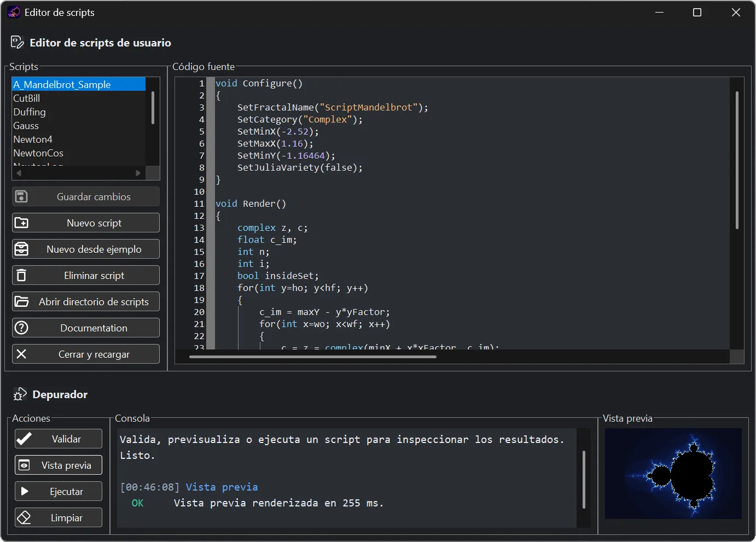Click the scripts list right scroll arrow
Screen dimensions: 756x542
pos(138,173)
